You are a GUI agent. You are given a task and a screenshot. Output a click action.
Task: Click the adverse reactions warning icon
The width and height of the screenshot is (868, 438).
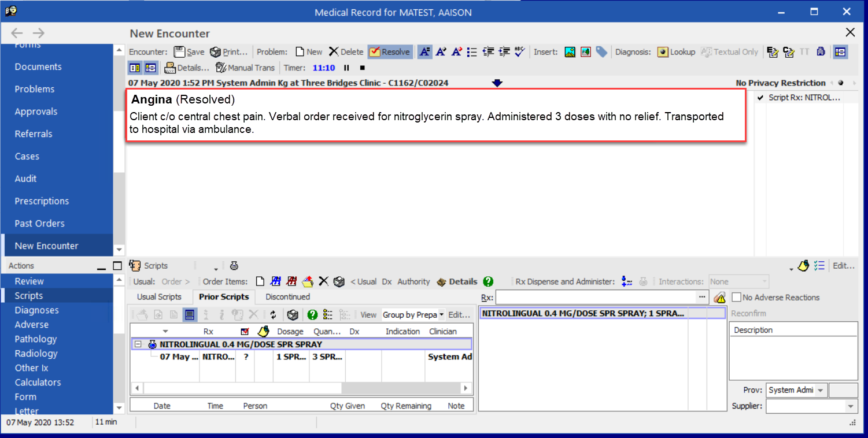pyautogui.click(x=719, y=298)
